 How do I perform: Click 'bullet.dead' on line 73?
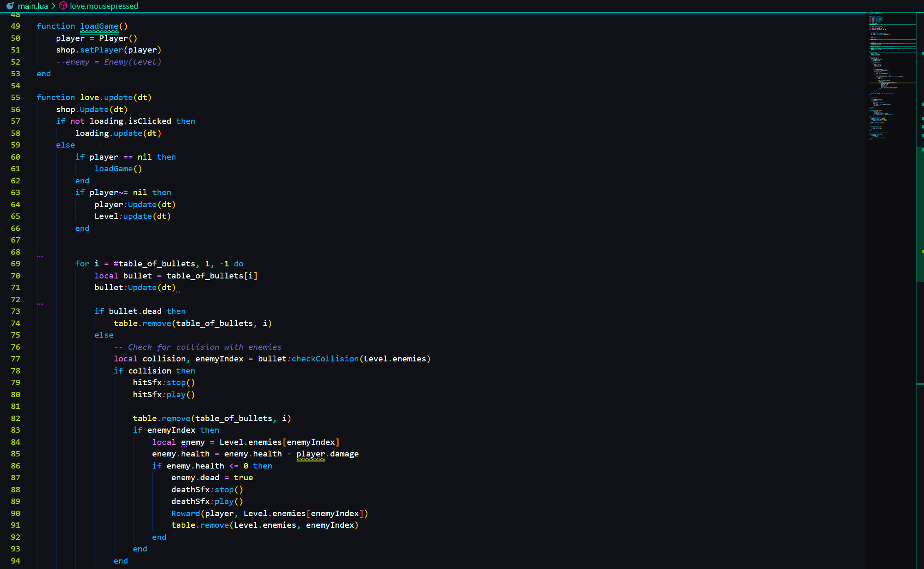(x=135, y=311)
